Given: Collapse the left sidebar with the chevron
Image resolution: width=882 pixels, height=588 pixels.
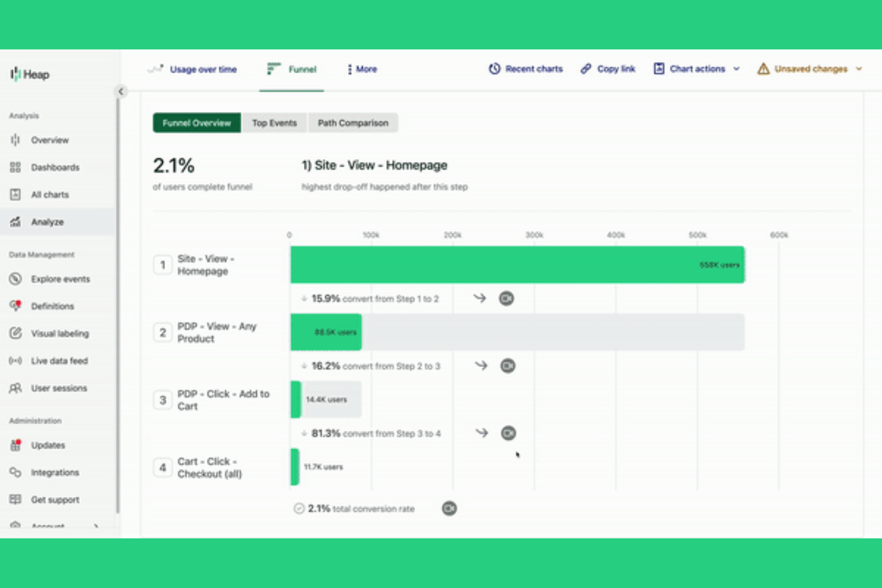Looking at the screenshot, I should [121, 91].
